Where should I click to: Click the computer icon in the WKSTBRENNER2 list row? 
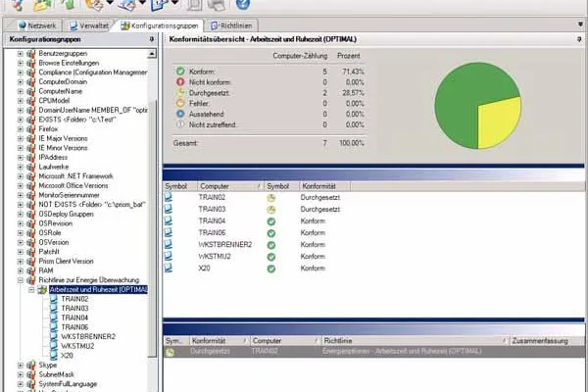(168, 244)
